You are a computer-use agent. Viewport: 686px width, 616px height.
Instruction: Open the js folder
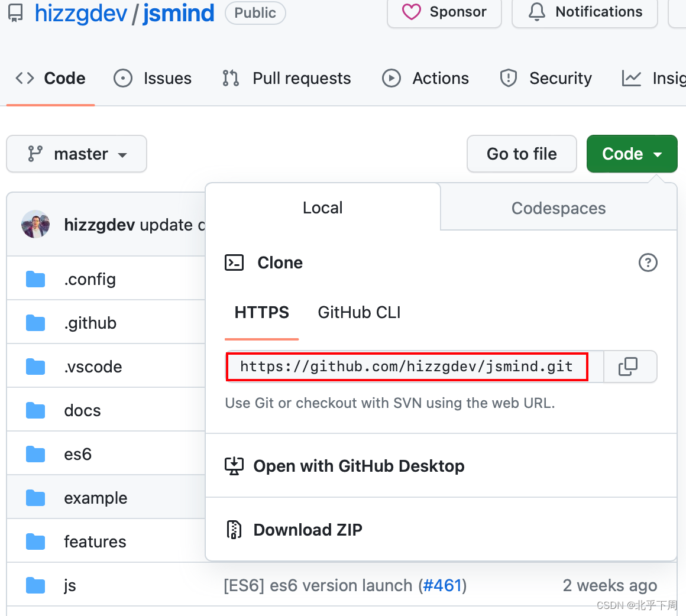[x=70, y=585]
